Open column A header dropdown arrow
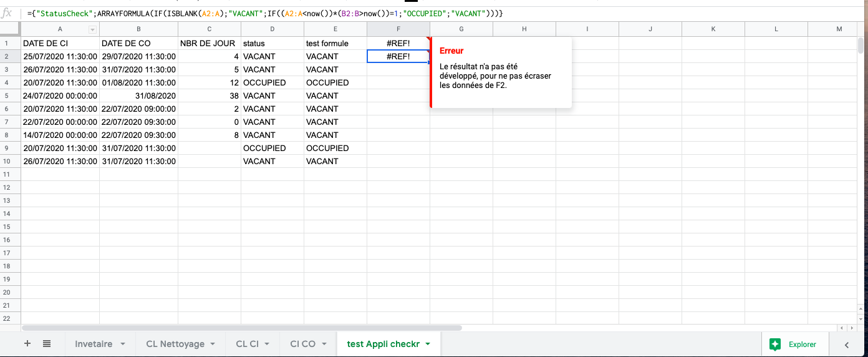 [x=92, y=30]
